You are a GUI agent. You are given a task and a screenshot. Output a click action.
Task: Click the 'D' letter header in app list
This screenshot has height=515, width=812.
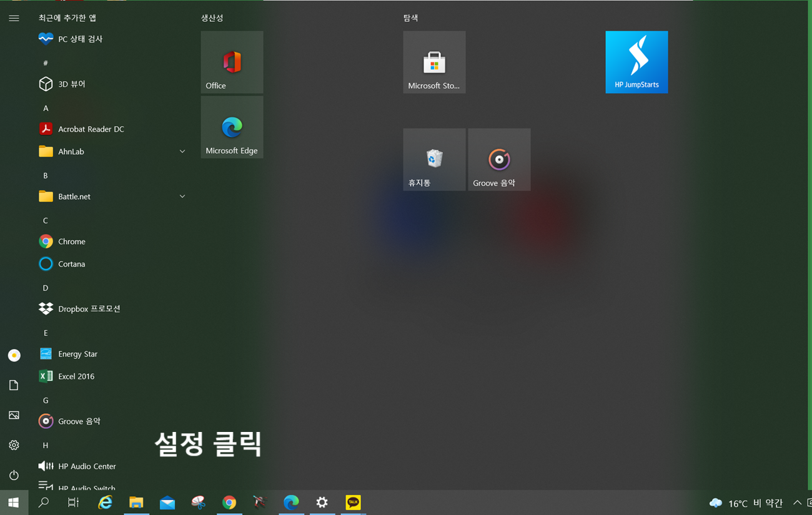click(x=45, y=288)
